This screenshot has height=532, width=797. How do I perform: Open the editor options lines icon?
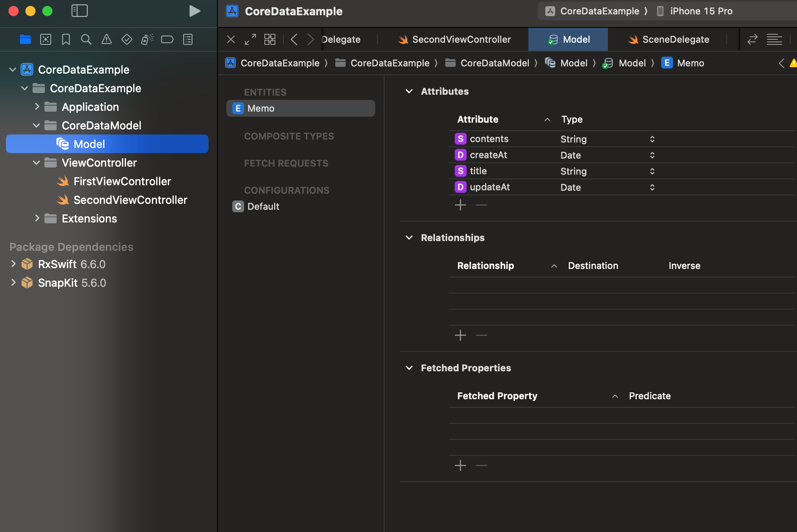(x=775, y=39)
